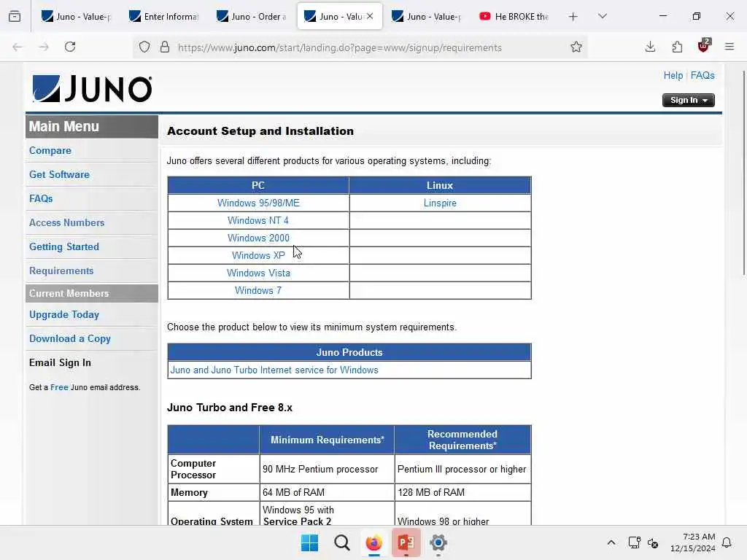The height and width of the screenshot is (560, 747).
Task: Open Windows Start menu
Action: pyautogui.click(x=309, y=542)
